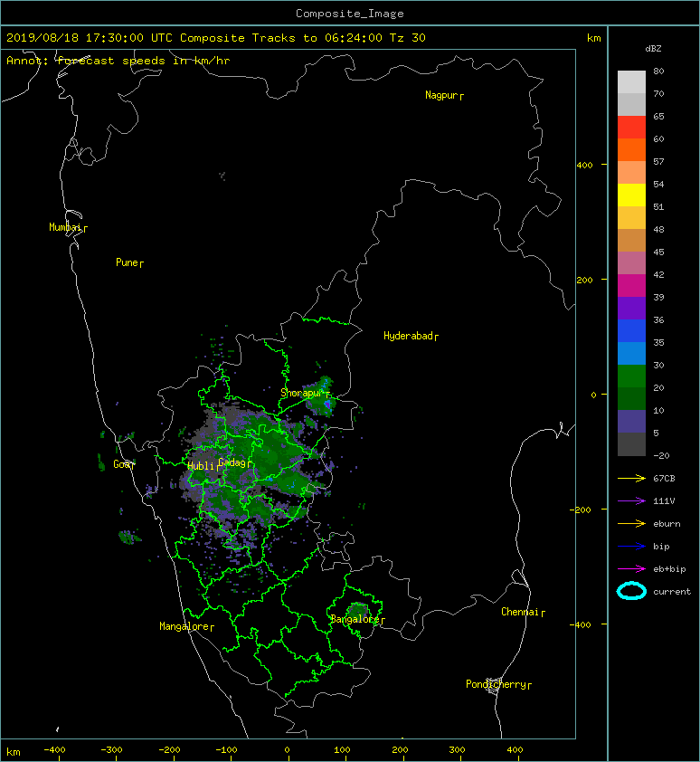Click the green echo patch over Bangalore
The image size is (700, 762).
[358, 612]
